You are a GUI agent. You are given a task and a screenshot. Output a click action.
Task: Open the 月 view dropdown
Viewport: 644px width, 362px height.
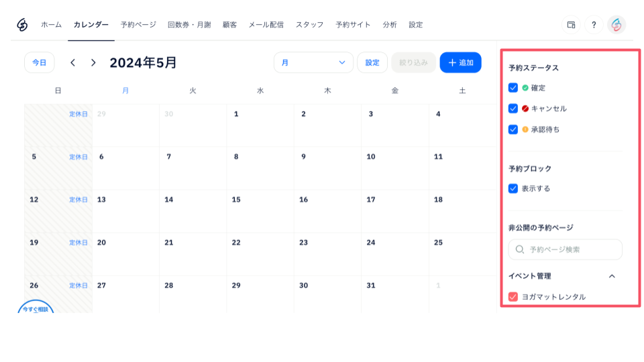tap(313, 62)
